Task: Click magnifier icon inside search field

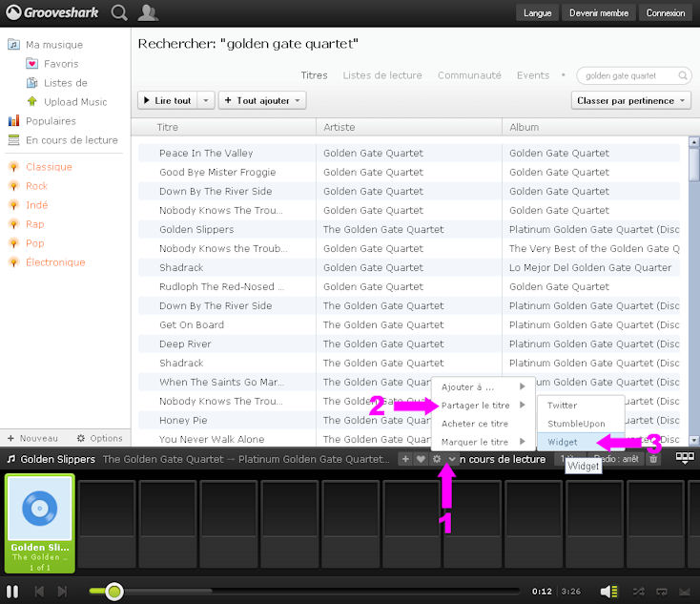Action: click(683, 75)
